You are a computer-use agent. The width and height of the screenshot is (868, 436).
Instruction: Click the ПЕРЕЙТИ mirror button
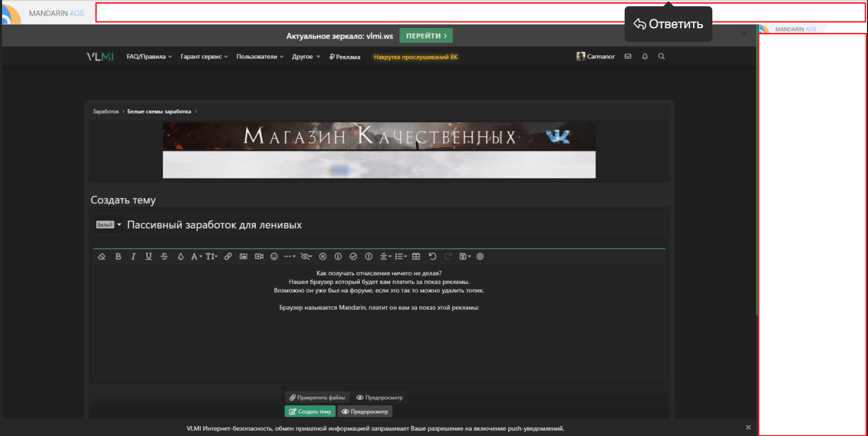(x=426, y=36)
